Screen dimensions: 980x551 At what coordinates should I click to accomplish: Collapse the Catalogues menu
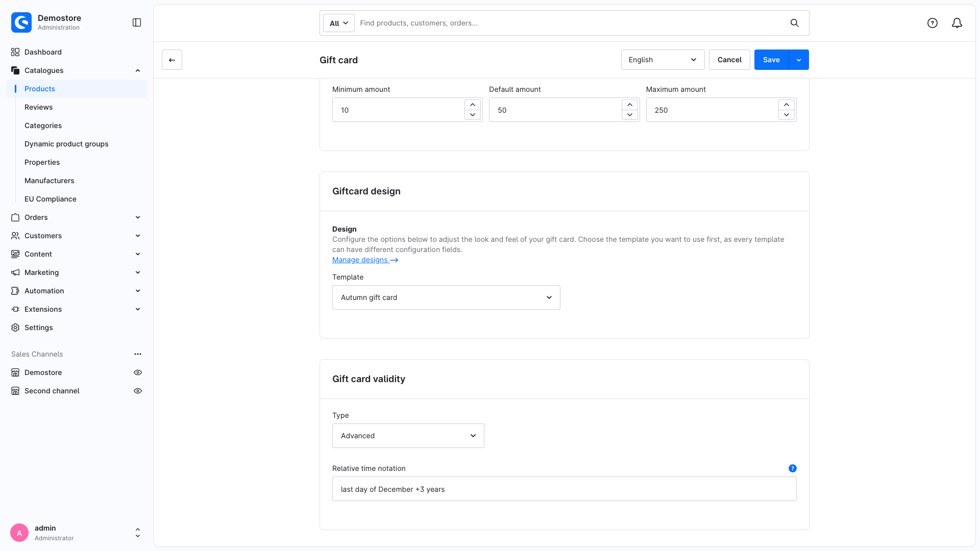click(138, 70)
